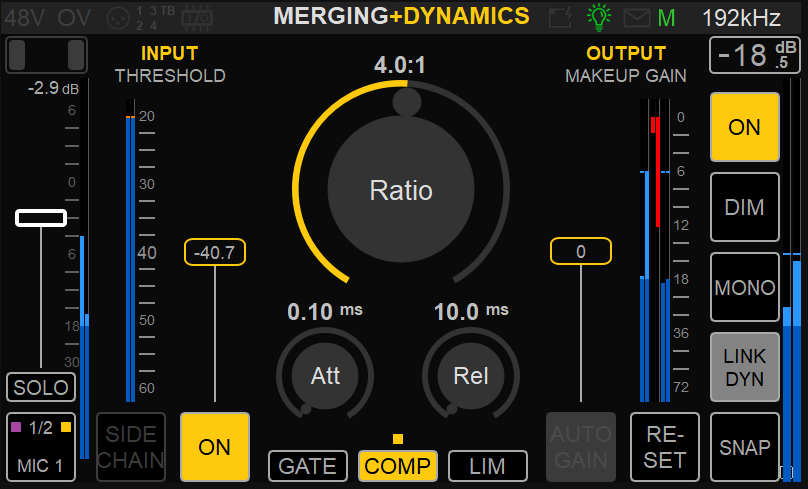Switch to the COMP tab
808x489 pixels.
(398, 466)
